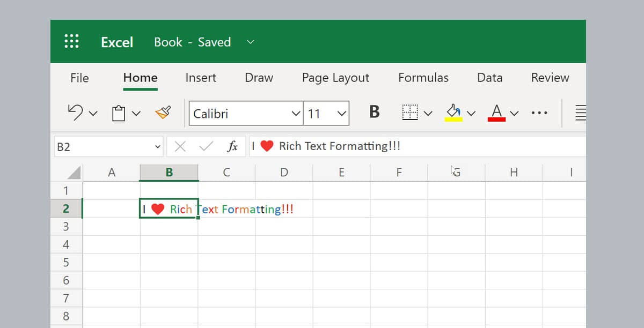This screenshot has width=644, height=328.
Task: Open the Formulas tab
Action: click(x=423, y=78)
